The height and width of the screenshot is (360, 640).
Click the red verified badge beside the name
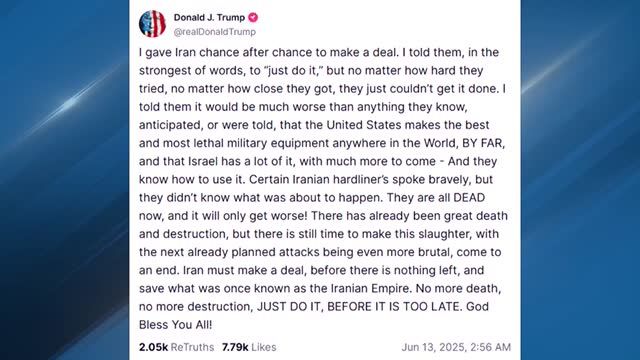[253, 18]
